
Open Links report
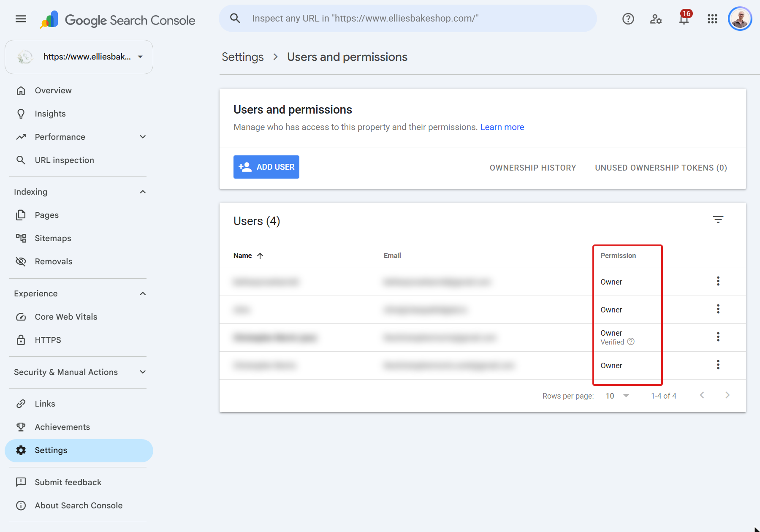[79, 404]
